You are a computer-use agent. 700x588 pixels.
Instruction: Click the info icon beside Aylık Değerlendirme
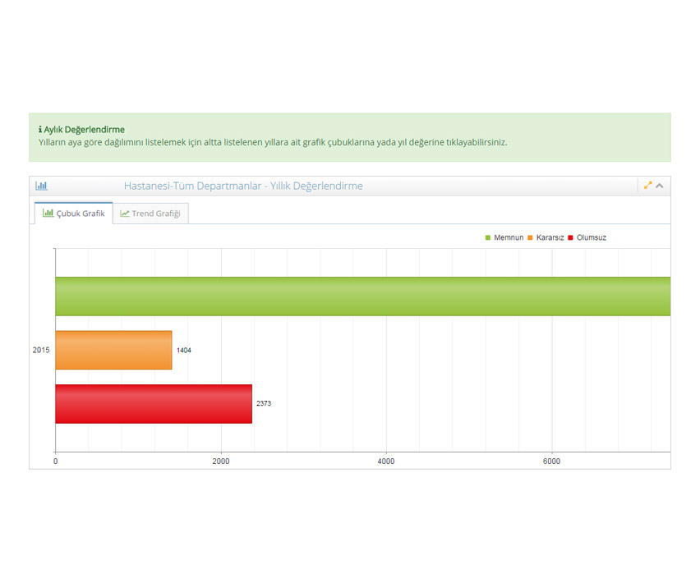[40, 130]
